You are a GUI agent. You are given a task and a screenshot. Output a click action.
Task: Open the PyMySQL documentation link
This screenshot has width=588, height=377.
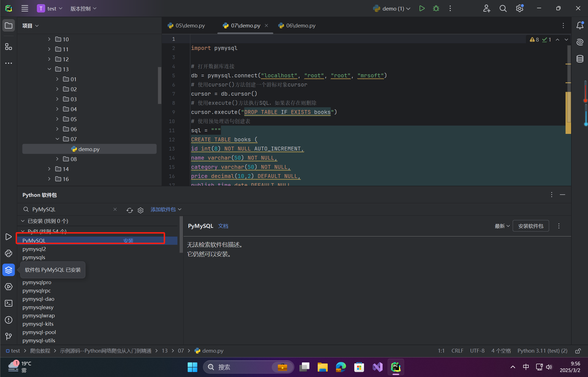[223, 226]
